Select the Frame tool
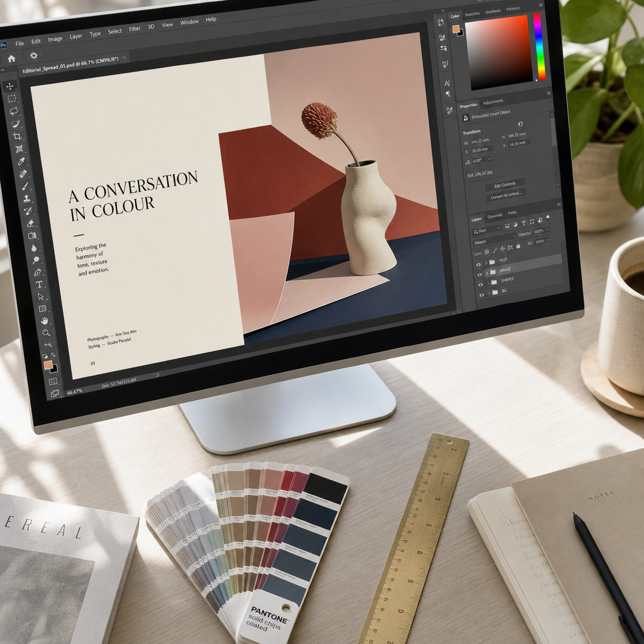The image size is (644, 644). point(19,148)
